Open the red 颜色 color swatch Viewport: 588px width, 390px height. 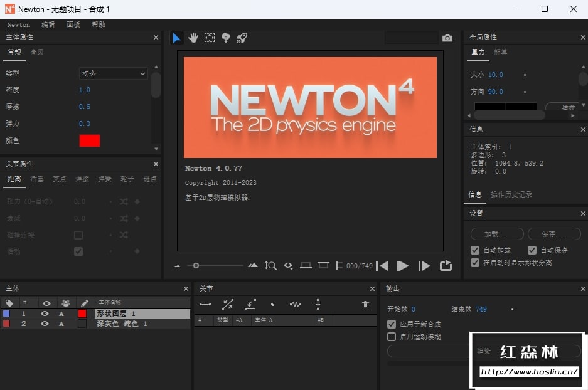coord(89,140)
